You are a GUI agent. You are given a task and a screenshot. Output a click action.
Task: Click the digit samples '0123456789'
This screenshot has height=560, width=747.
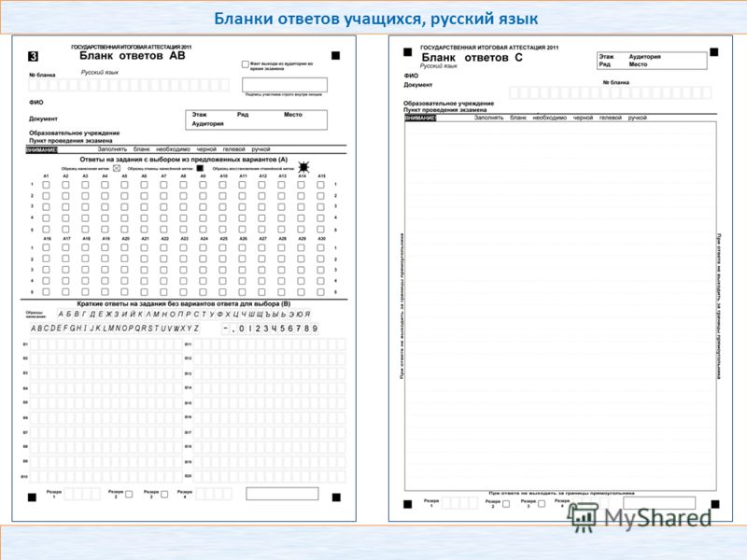(x=277, y=329)
